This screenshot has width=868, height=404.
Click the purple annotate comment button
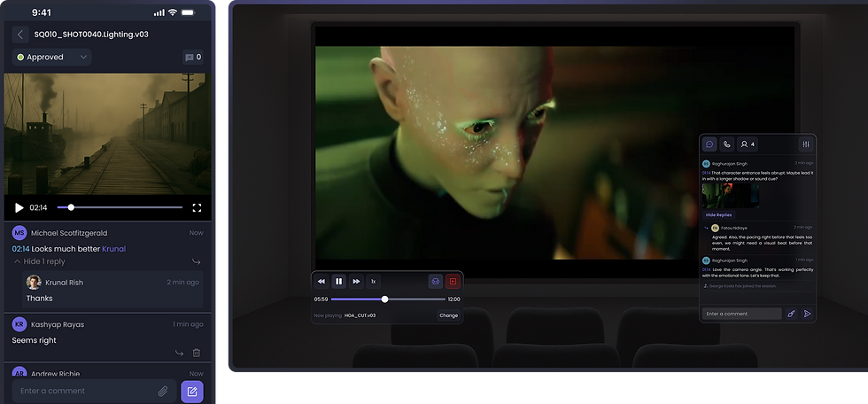tap(192, 392)
